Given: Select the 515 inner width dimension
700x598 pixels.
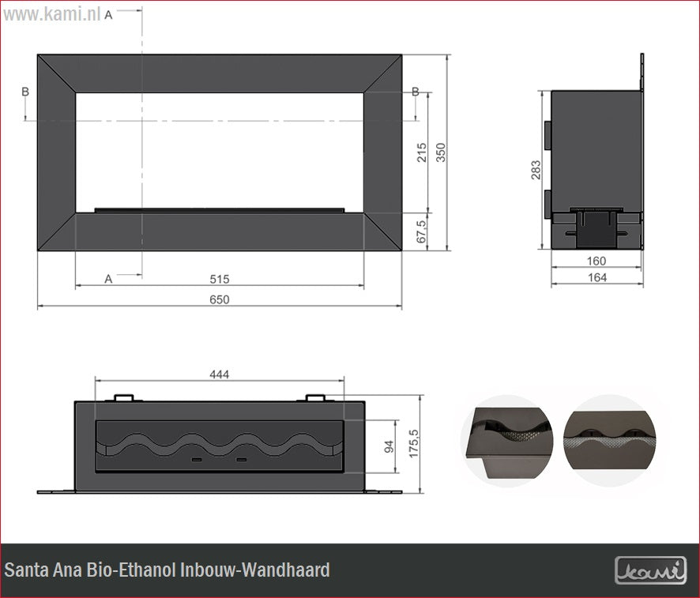Looking at the screenshot, I should (219, 279).
